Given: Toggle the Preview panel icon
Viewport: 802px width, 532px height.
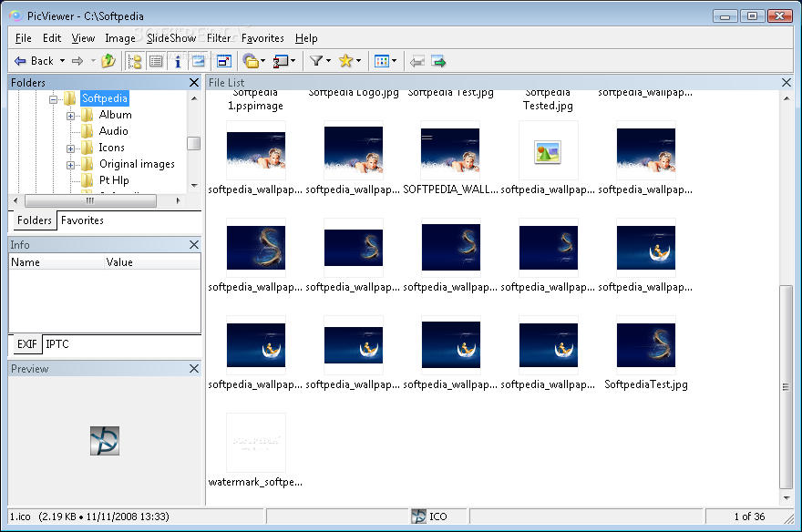Looking at the screenshot, I should tap(199, 62).
